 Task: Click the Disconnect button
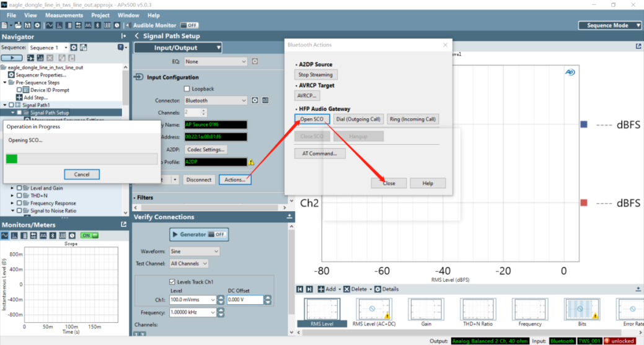199,180
